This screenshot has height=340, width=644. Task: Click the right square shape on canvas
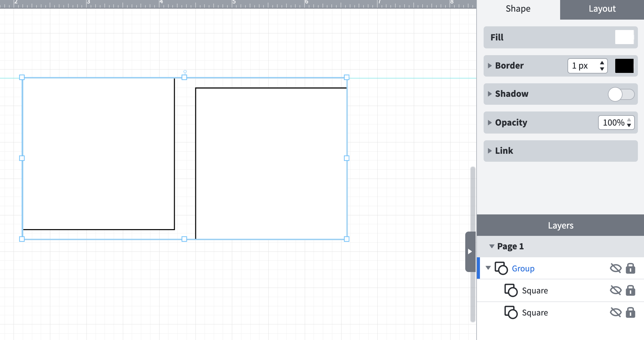[x=271, y=163]
